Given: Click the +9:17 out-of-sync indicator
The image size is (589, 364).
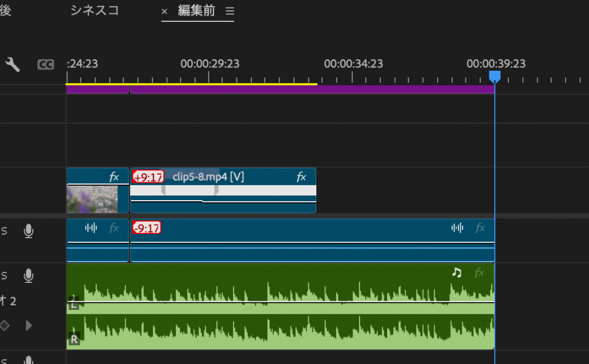Looking at the screenshot, I should [x=148, y=177].
